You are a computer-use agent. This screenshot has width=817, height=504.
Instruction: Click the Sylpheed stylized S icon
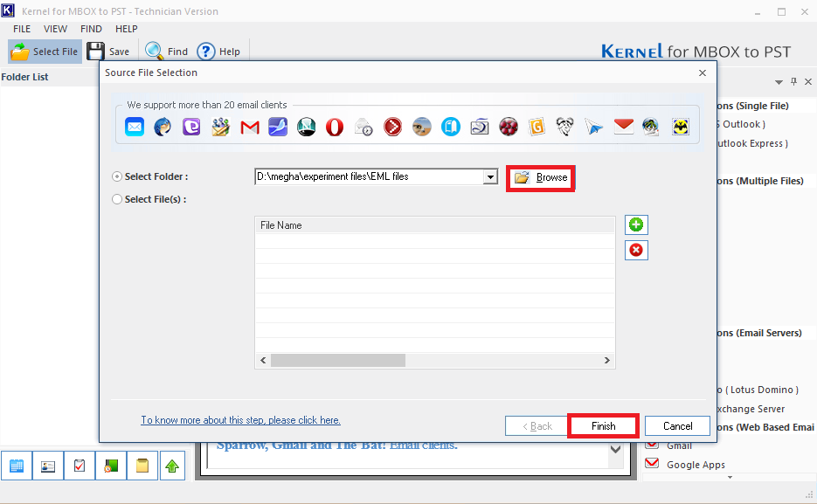[480, 127]
